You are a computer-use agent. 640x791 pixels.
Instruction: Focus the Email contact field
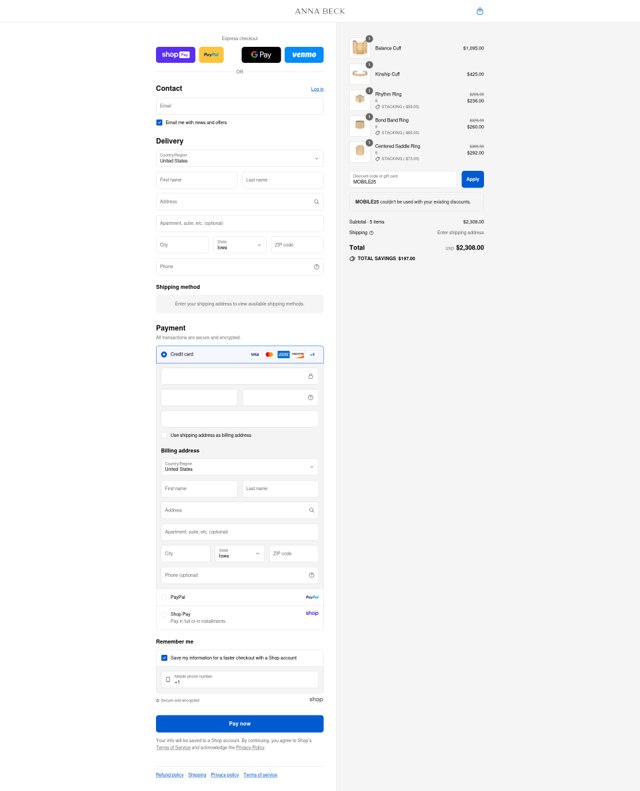tap(240, 106)
